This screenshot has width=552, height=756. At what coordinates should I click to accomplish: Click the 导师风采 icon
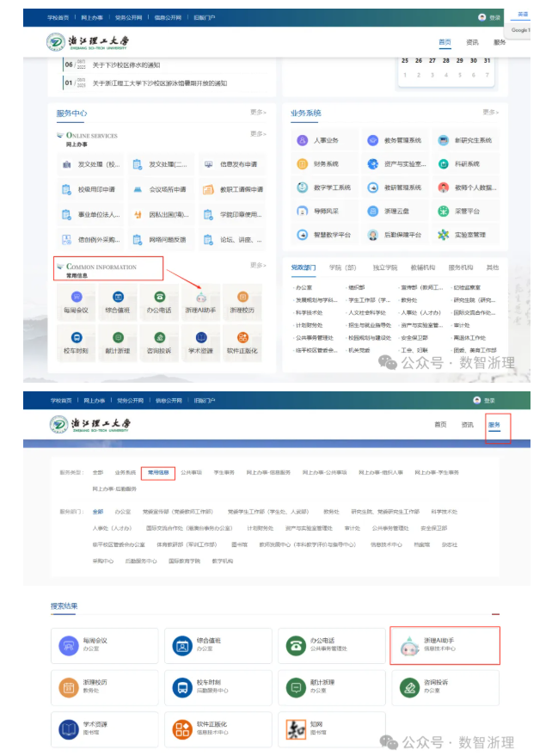[x=303, y=211]
